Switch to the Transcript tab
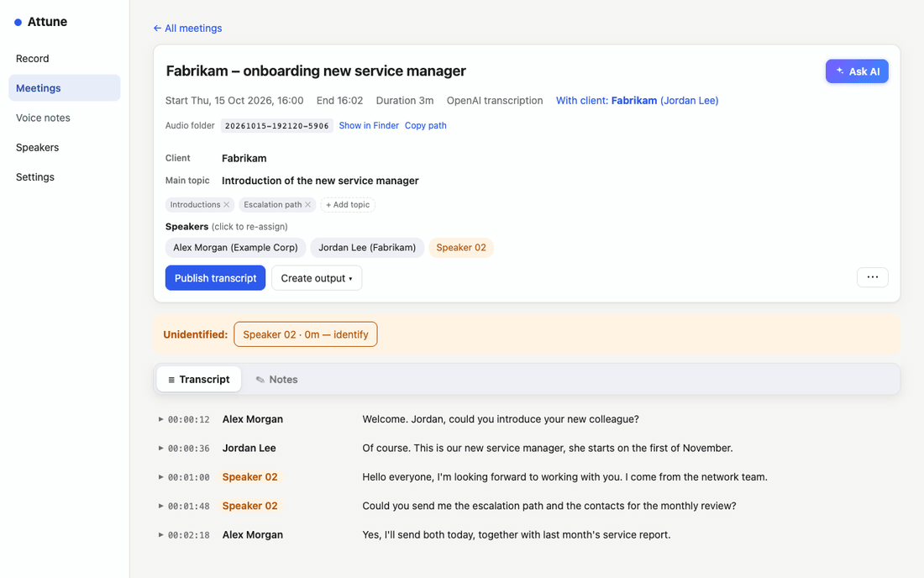 198,380
